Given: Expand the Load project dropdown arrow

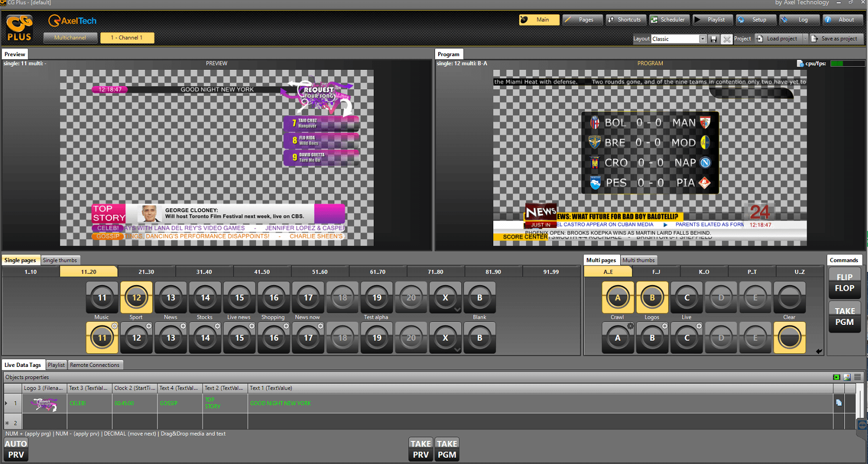Looking at the screenshot, I should (805, 39).
